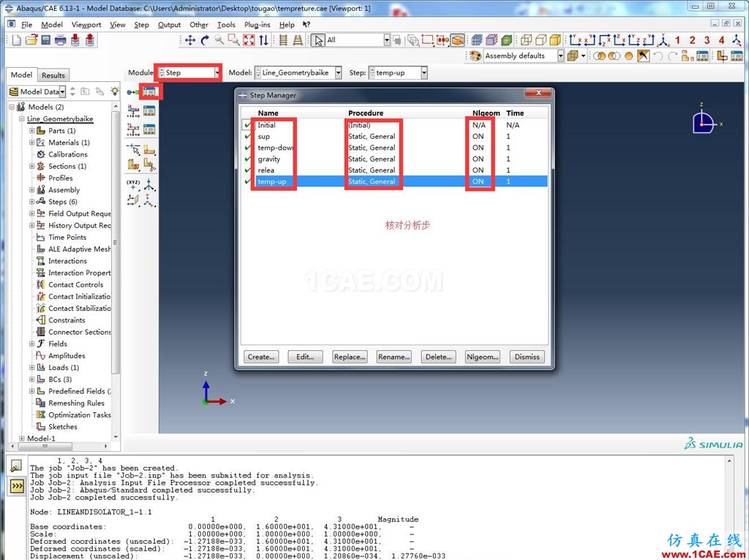Click the color palette Color Code icon
Screen dimensions: 749x560
475,56
